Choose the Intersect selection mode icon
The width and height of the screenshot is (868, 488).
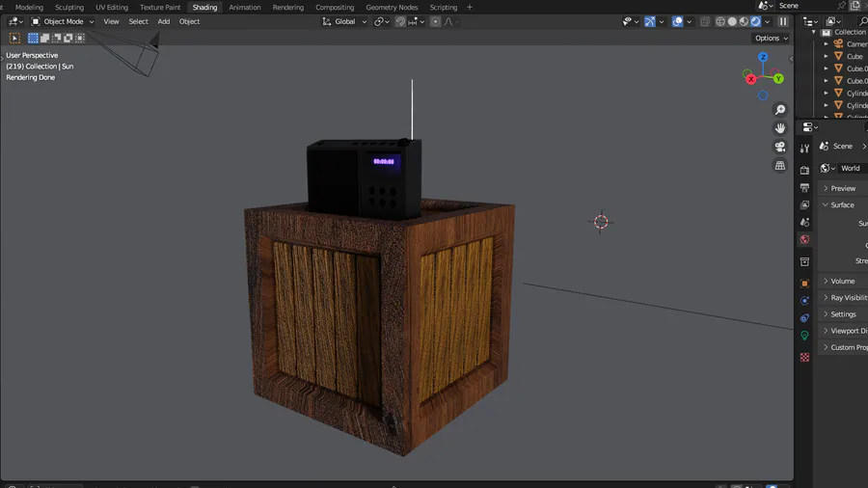click(x=80, y=39)
